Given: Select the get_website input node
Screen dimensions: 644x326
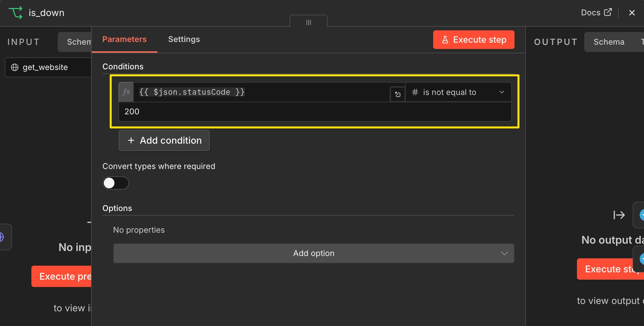Looking at the screenshot, I should pos(48,67).
